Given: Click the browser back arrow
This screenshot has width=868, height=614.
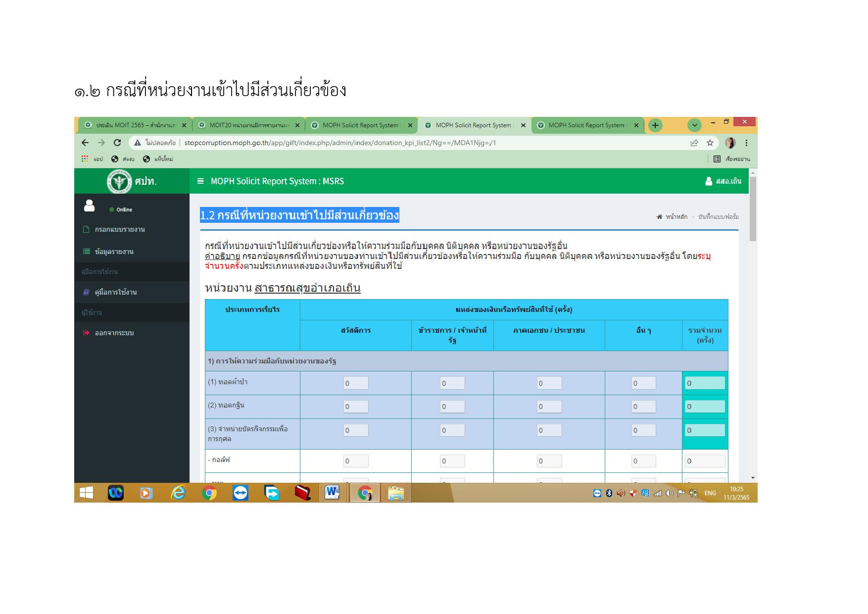Looking at the screenshot, I should coord(85,143).
